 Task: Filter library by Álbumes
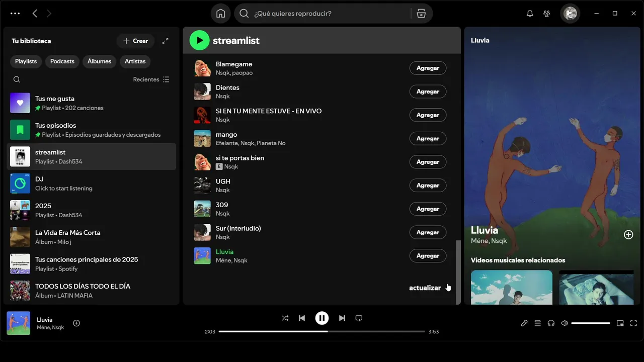point(99,61)
